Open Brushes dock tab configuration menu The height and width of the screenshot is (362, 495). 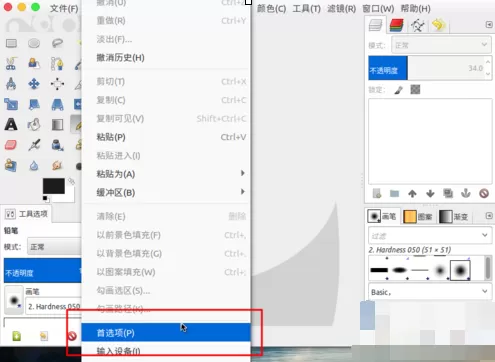click(489, 216)
